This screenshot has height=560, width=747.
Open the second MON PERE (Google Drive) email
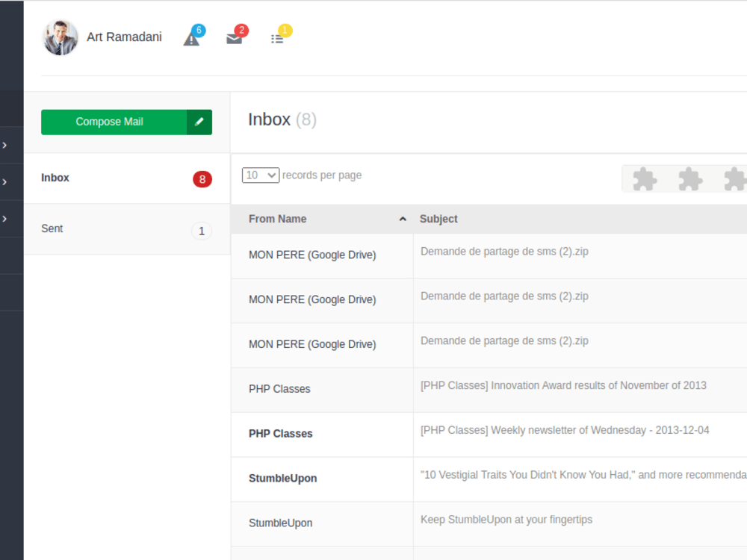(312, 300)
